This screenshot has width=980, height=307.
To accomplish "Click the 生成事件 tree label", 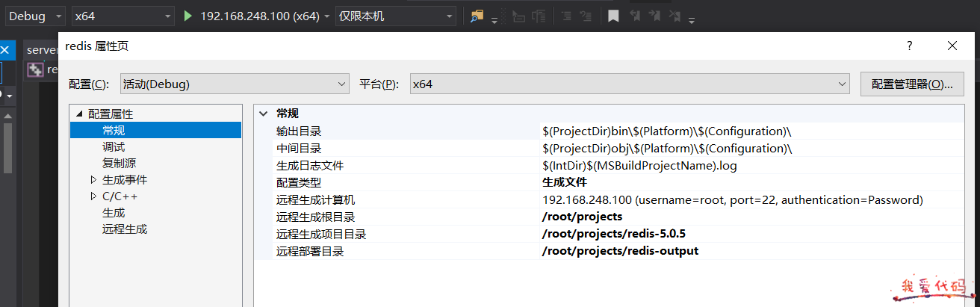I will click(125, 180).
